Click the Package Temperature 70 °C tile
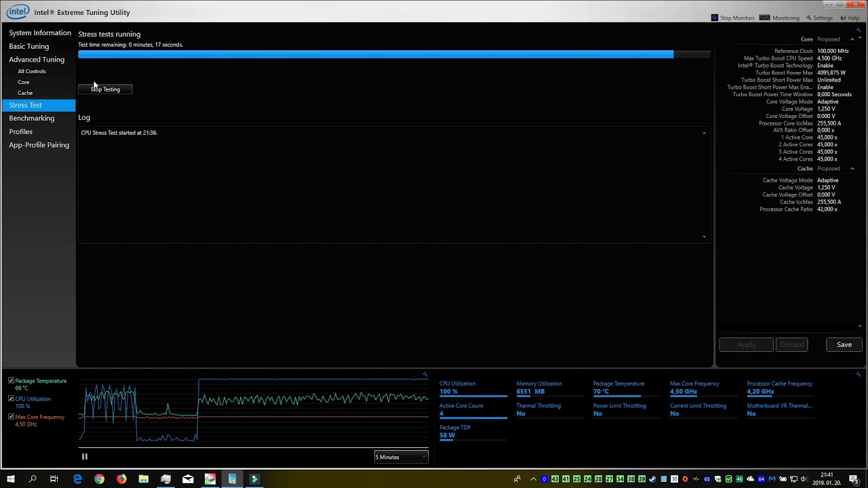Screen dimensions: 868x488 coord(627,388)
